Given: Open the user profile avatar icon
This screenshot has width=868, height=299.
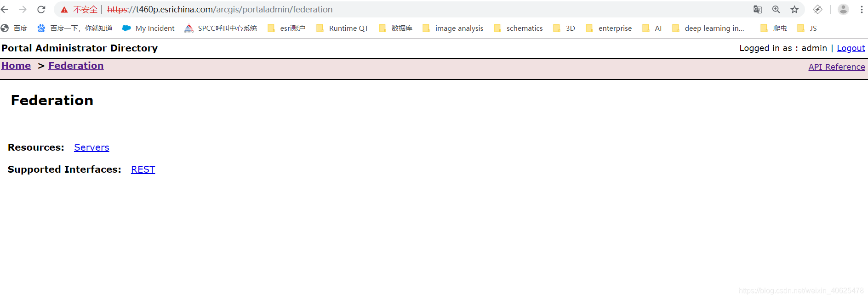Looking at the screenshot, I should (843, 9).
